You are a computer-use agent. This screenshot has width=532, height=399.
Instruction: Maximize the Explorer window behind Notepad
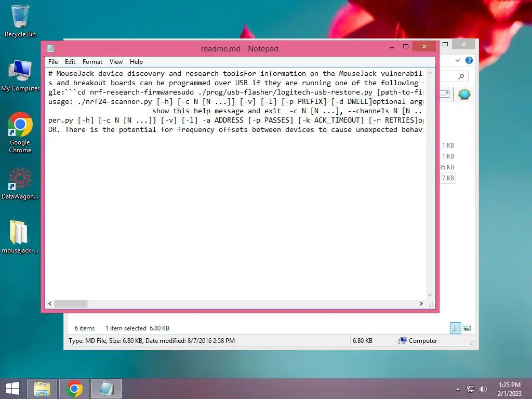pyautogui.click(x=445, y=44)
